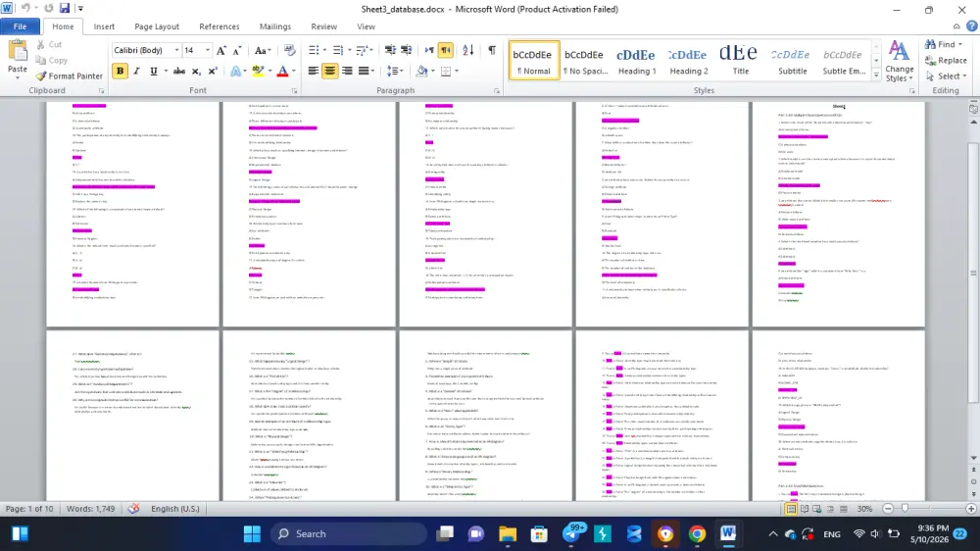Open the File tab
This screenshot has height=551, width=980.
tap(20, 26)
